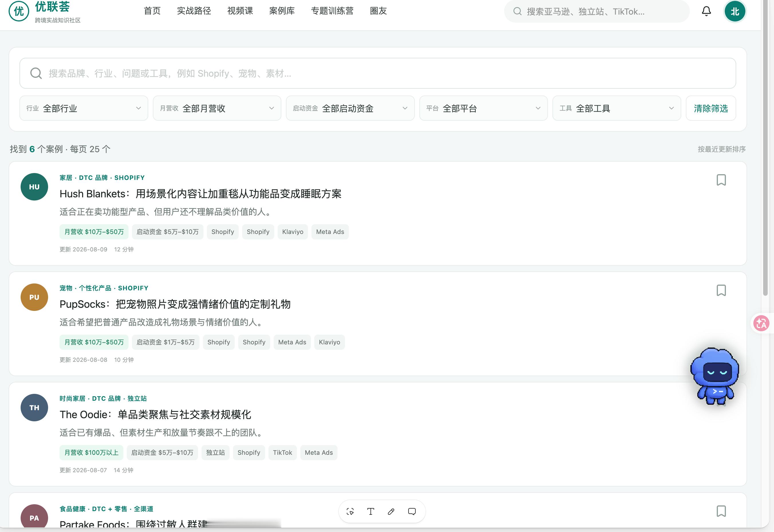Screen dimensions: 774x532
Task: Click the 跨境实战知识社区 tagline
Action: [58, 20]
